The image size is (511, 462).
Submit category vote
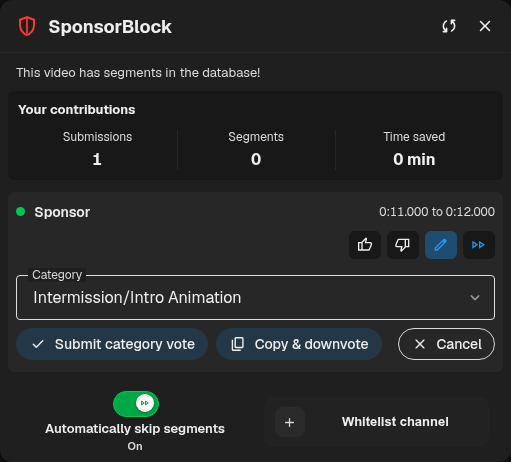[112, 344]
